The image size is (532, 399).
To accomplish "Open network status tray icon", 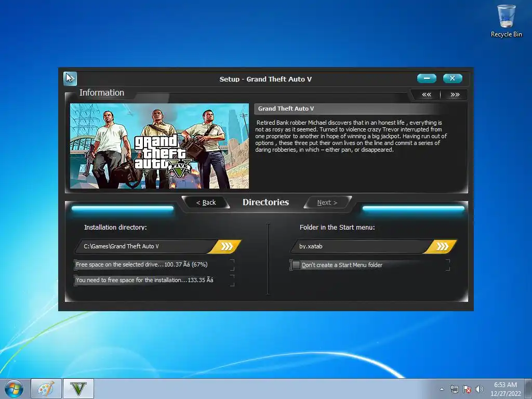I will (x=454, y=389).
